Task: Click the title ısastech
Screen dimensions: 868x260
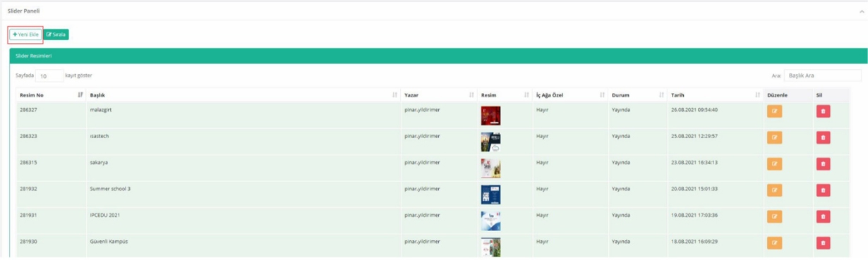Action: tap(100, 136)
